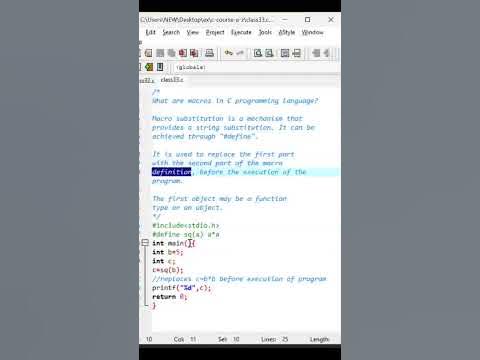Click the Close All files toolbar icon

194,53
